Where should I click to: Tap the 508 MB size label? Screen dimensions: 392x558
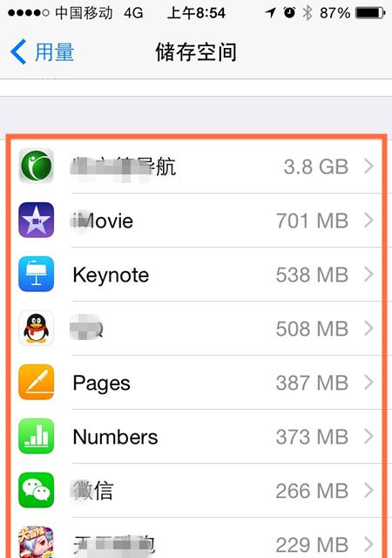coord(312,329)
